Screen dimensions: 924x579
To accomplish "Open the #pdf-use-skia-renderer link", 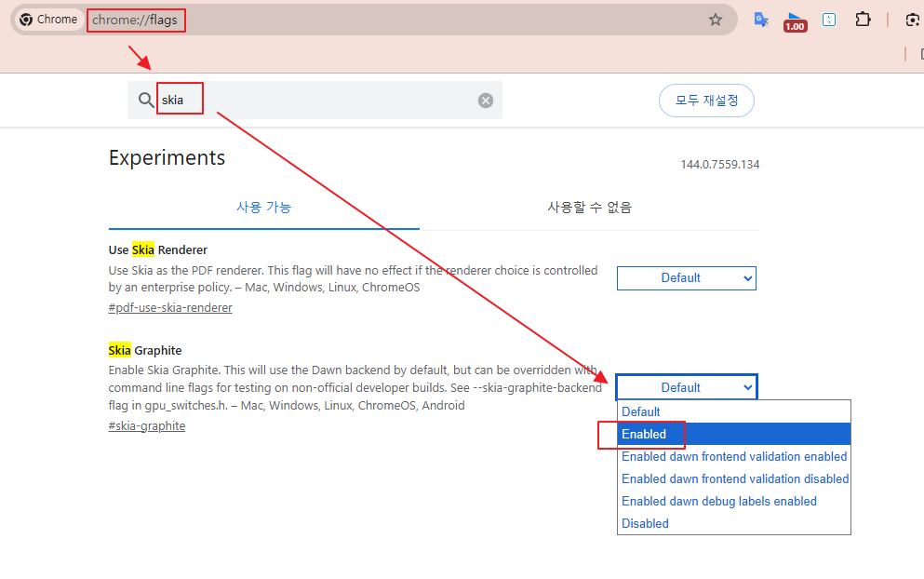I will (170, 308).
